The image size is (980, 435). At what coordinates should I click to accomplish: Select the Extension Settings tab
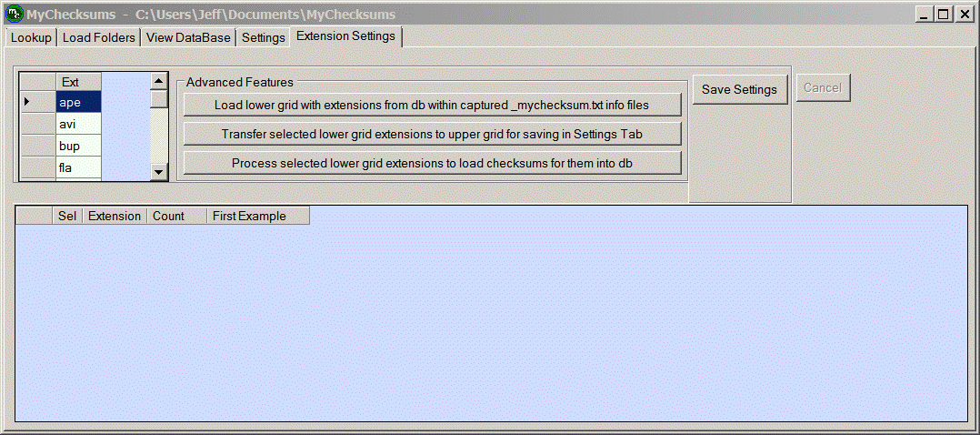[345, 36]
